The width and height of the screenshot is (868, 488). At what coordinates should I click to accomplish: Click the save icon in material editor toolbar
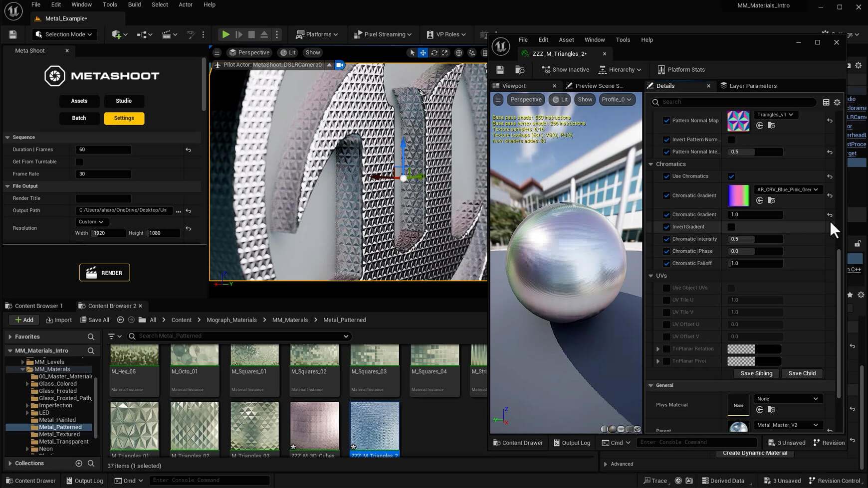click(x=500, y=70)
